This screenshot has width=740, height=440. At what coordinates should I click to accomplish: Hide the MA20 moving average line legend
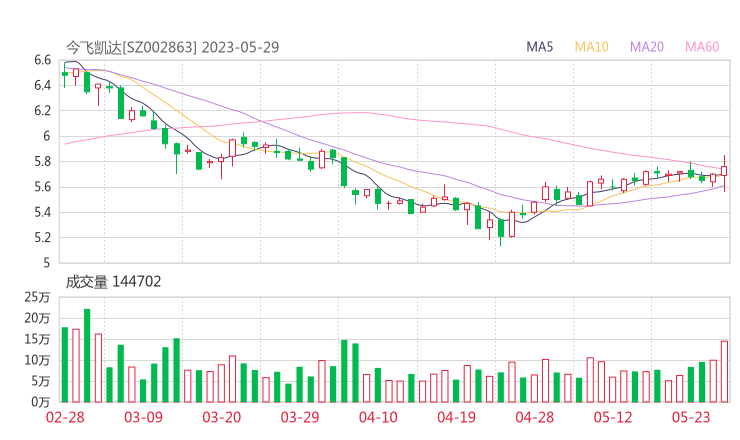(x=646, y=47)
